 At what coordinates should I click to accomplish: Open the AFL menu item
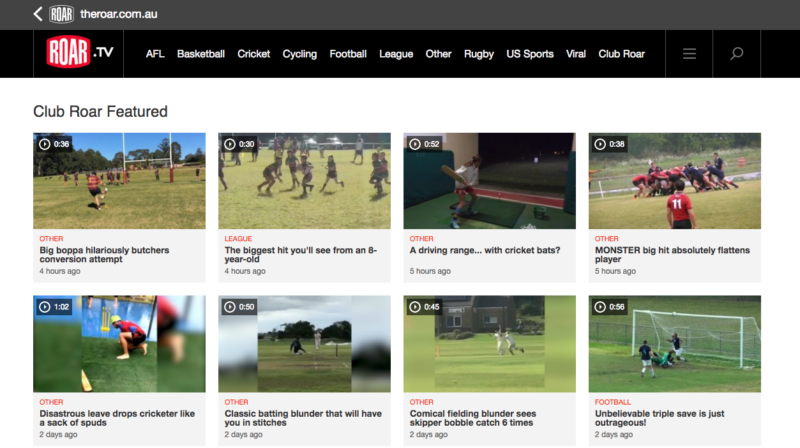click(x=155, y=54)
